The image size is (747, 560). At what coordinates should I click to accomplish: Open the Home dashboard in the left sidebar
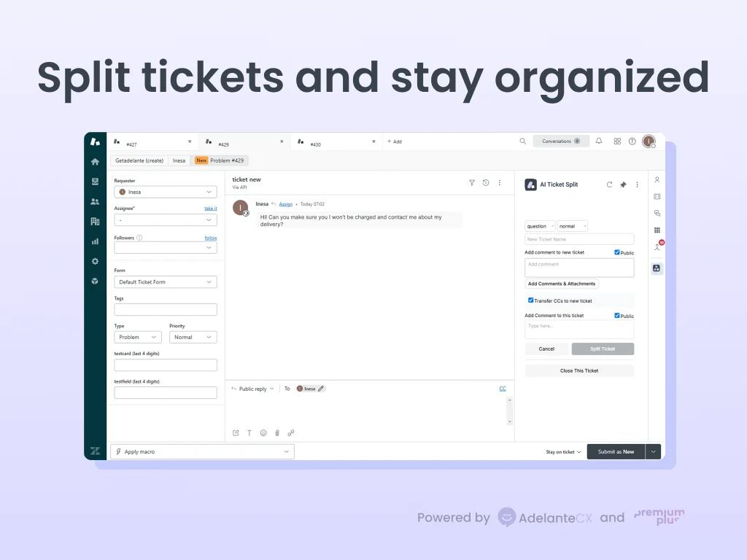[95, 161]
